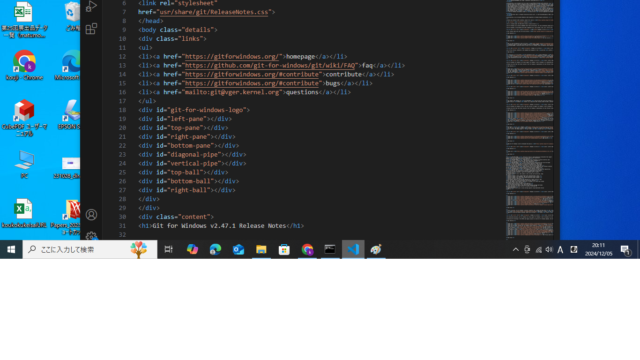Open the Extensions view in VS Code

pyautogui.click(x=91, y=29)
